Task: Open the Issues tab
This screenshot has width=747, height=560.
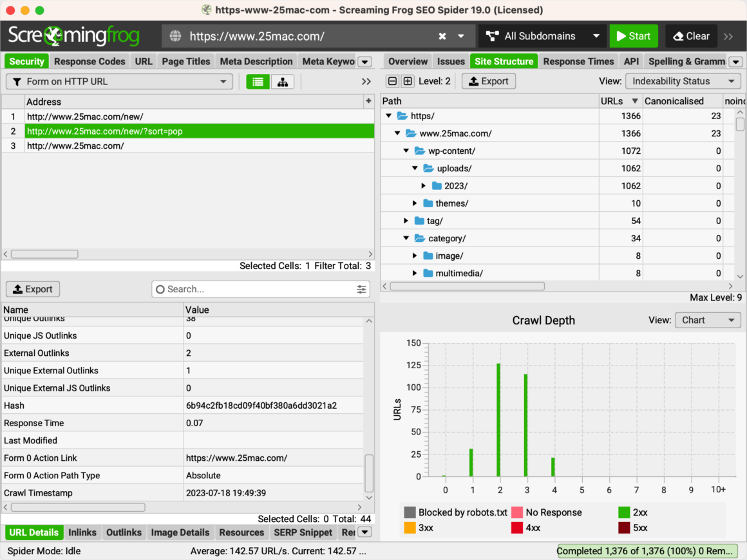Action: pyautogui.click(x=451, y=61)
